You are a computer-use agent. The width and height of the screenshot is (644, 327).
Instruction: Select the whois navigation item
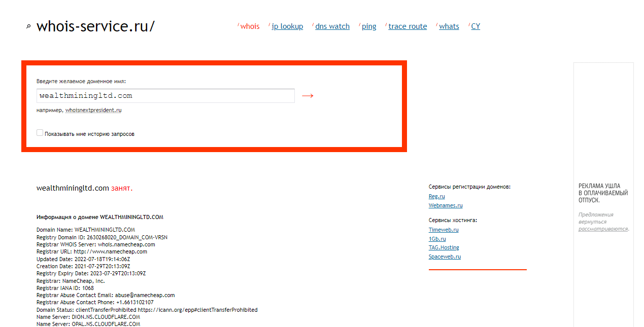point(250,26)
